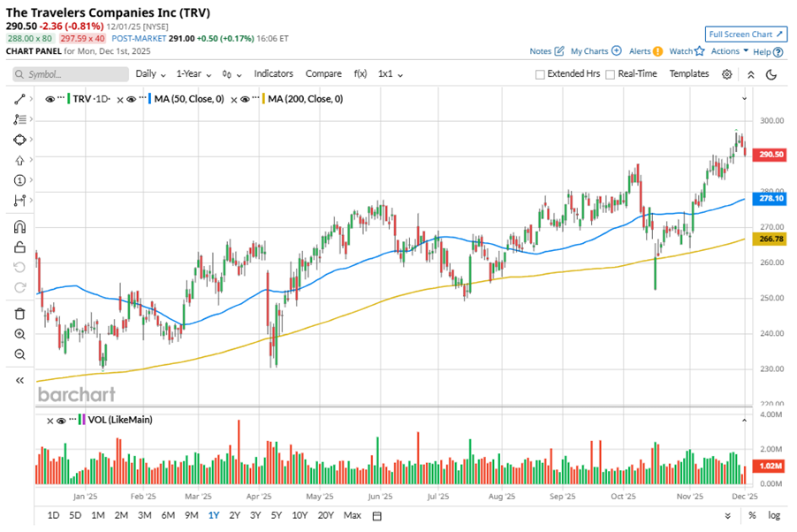Hide the MA (50, Close, 0) line
Viewport: 797px width, 532px height.
[131, 99]
